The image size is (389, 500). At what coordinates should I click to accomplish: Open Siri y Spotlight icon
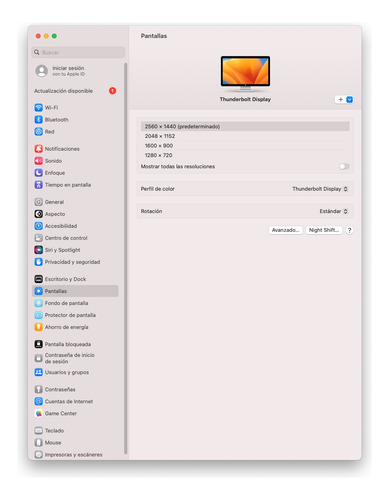[x=39, y=250]
